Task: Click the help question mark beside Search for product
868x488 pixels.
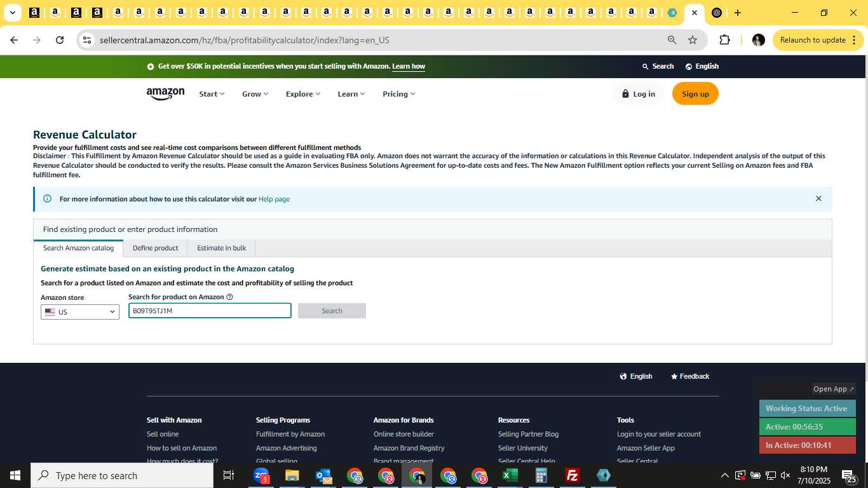Action: click(229, 297)
